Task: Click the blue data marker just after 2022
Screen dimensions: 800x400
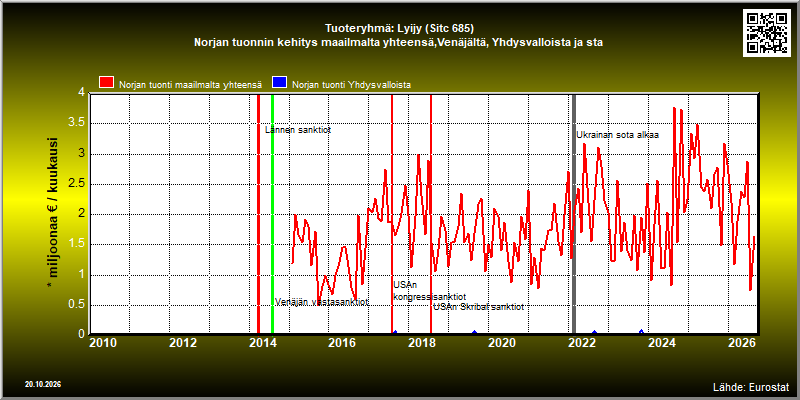Action: tap(594, 333)
